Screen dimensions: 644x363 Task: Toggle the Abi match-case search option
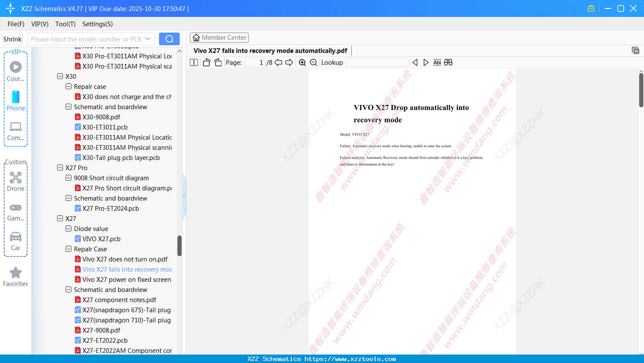pos(437,63)
